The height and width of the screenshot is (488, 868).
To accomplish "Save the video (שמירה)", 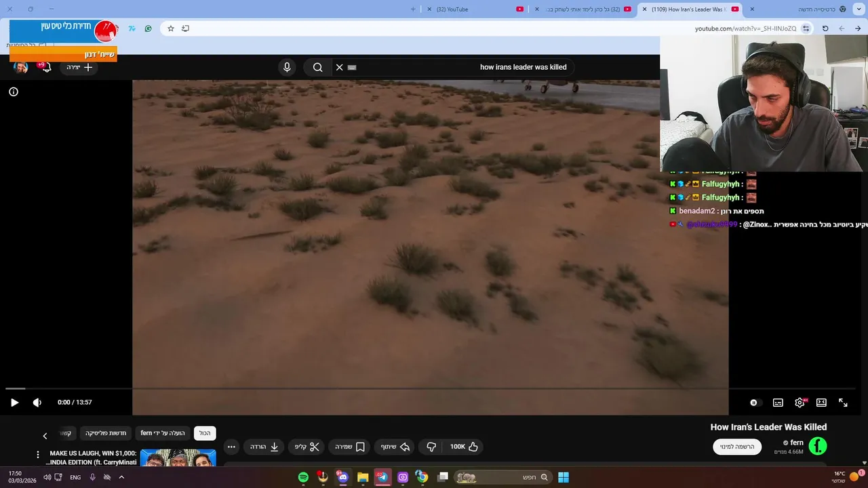I will [x=350, y=447].
